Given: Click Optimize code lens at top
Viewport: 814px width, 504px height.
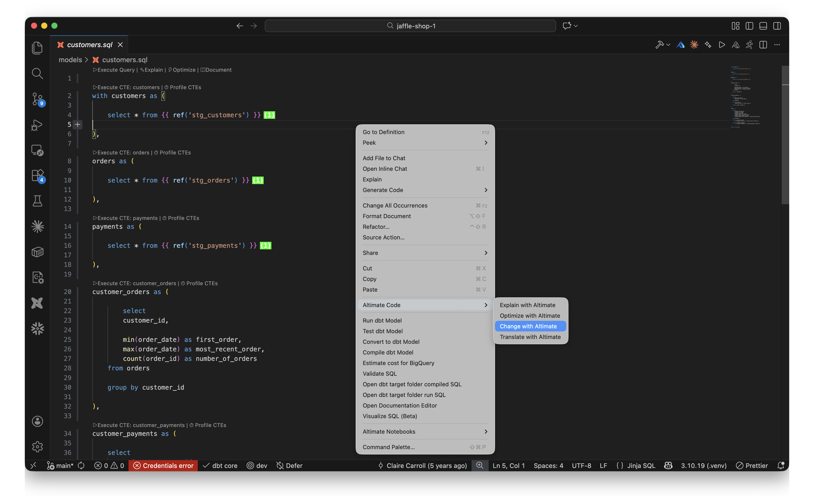Looking at the screenshot, I should [x=182, y=70].
